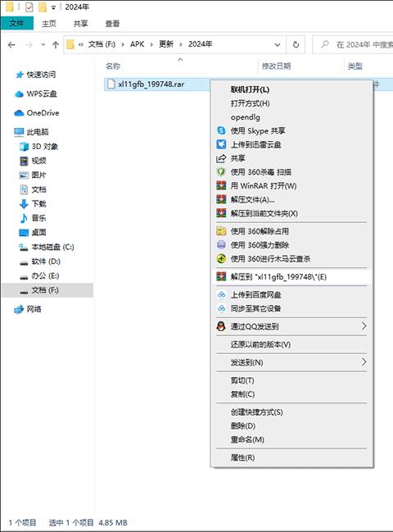Click the 360 antivirus shield icon
The width and height of the screenshot is (393, 532).
(221, 172)
